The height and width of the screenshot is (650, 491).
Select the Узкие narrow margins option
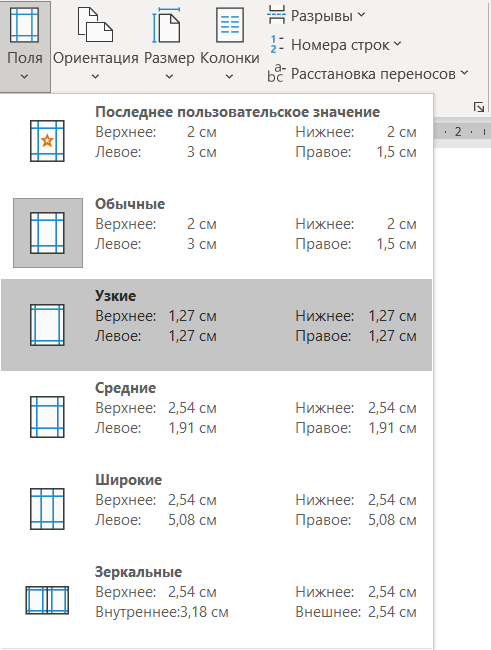coord(216,325)
